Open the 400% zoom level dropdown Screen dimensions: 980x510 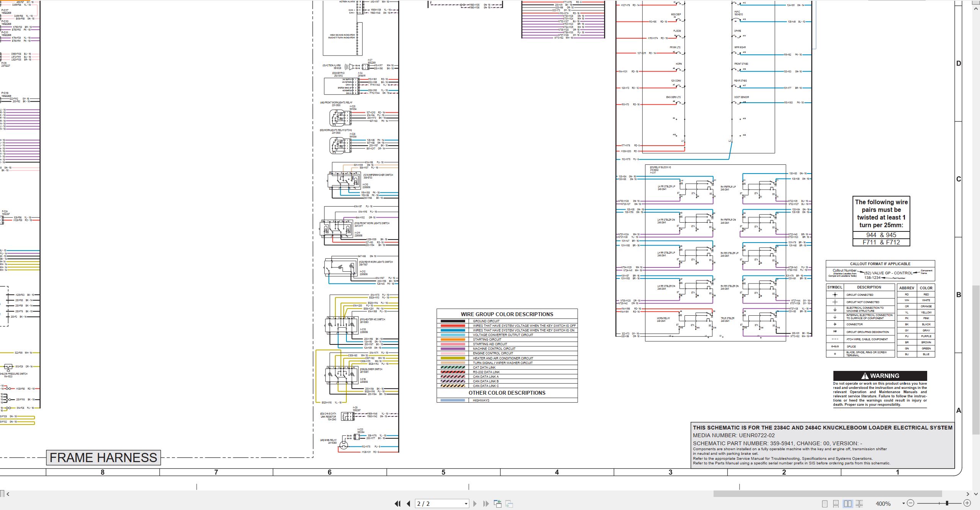pos(903,503)
